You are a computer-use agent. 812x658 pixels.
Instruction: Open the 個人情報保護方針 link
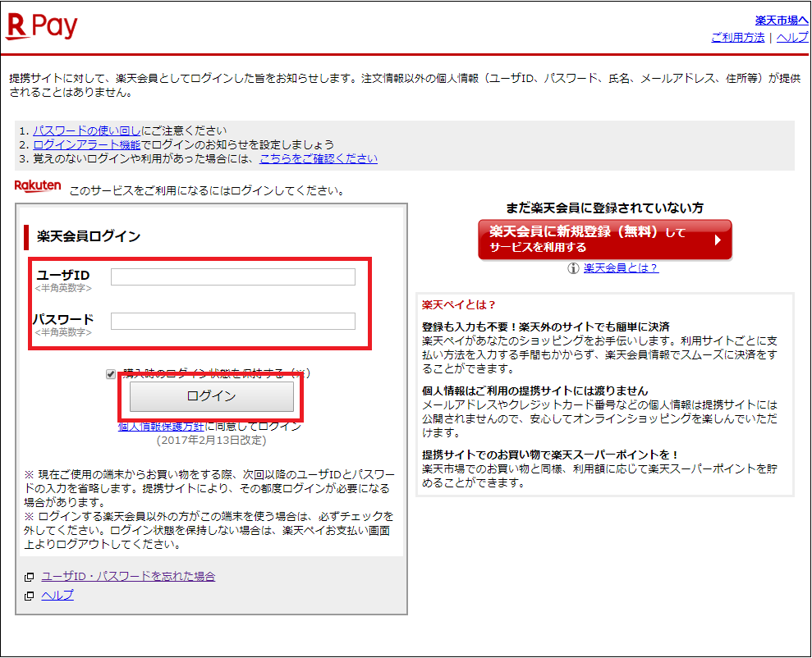pos(161,427)
